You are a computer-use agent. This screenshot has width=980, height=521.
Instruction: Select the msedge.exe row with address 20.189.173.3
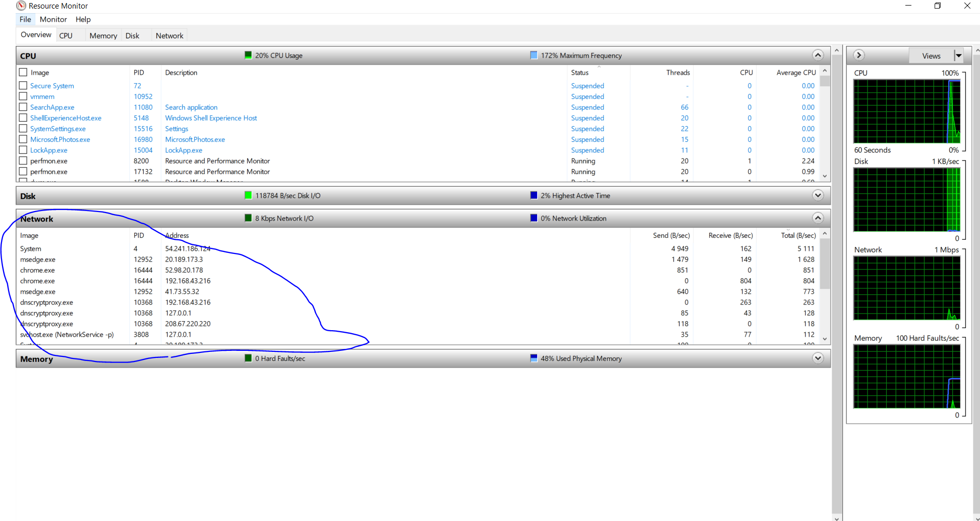coord(418,259)
